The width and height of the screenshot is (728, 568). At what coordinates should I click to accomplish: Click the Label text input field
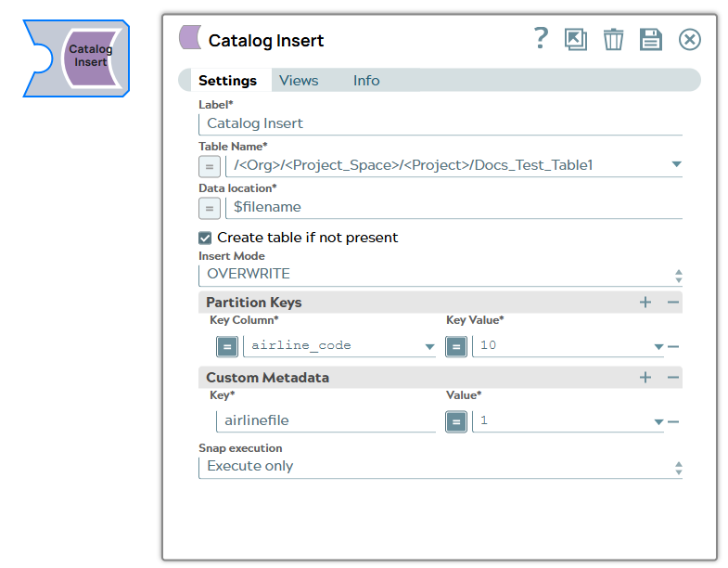(441, 123)
